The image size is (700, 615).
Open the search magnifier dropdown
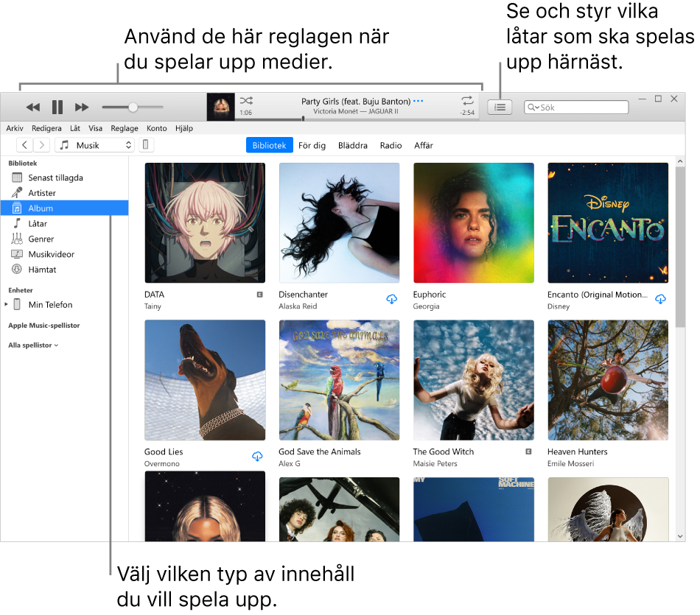click(x=533, y=107)
